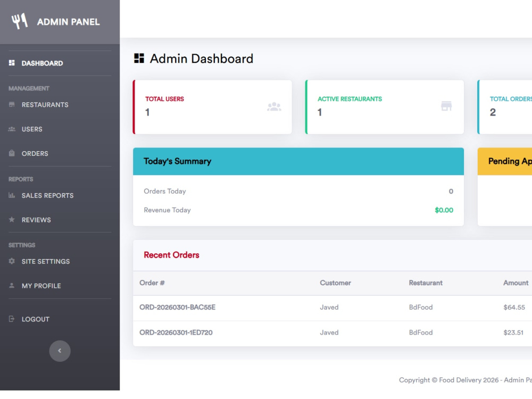Open the Dashboard menu item

click(60, 63)
